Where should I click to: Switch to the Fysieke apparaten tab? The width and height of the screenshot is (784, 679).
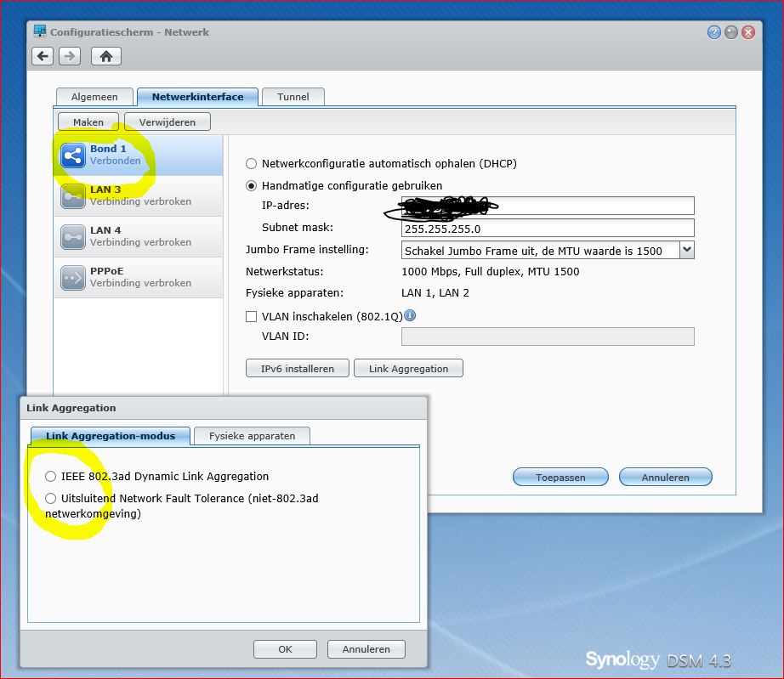coord(251,435)
